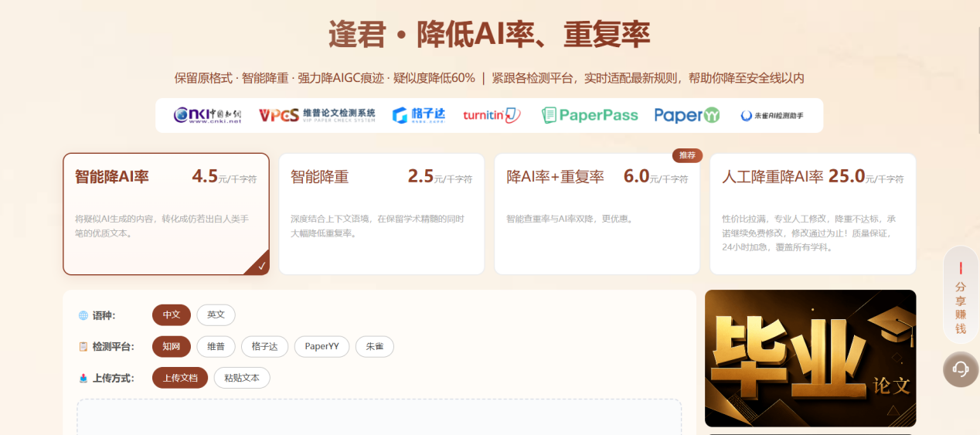Select 朱雀 detection platform
980x435 pixels.
(375, 346)
